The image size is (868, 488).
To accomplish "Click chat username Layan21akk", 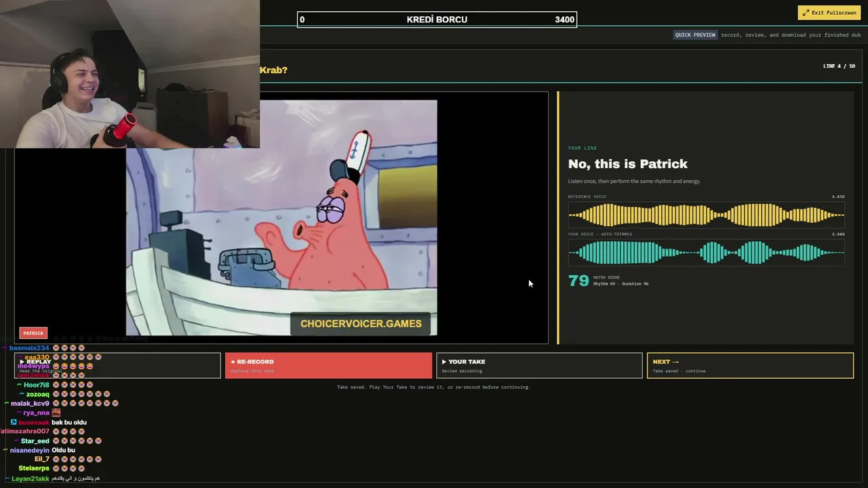I will [x=31, y=479].
